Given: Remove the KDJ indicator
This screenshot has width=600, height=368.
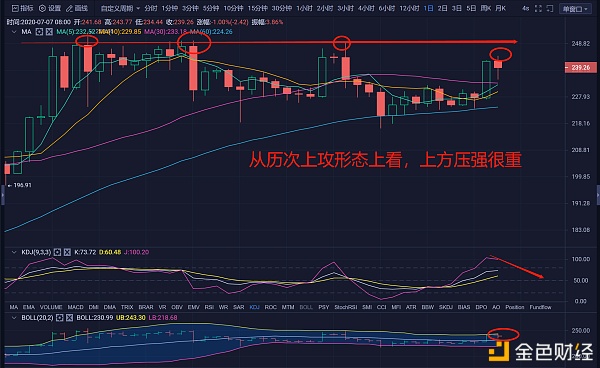Looking at the screenshot, I should [67, 252].
